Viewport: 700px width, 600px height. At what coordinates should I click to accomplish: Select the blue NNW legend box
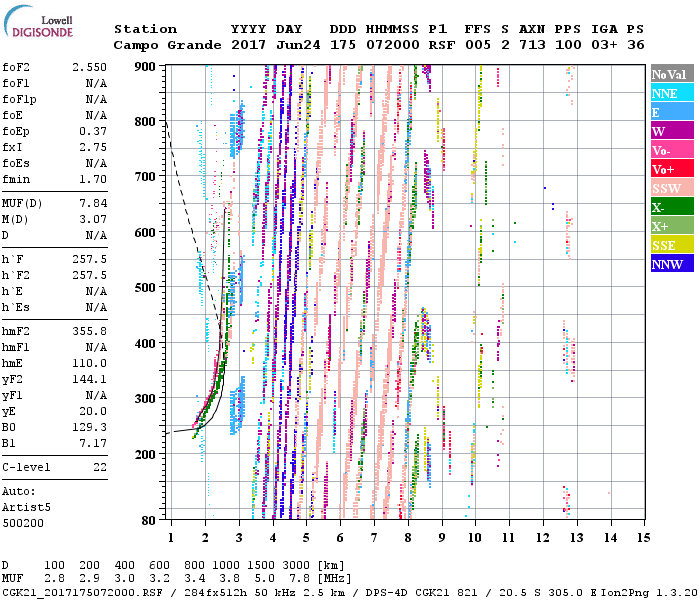tap(672, 264)
